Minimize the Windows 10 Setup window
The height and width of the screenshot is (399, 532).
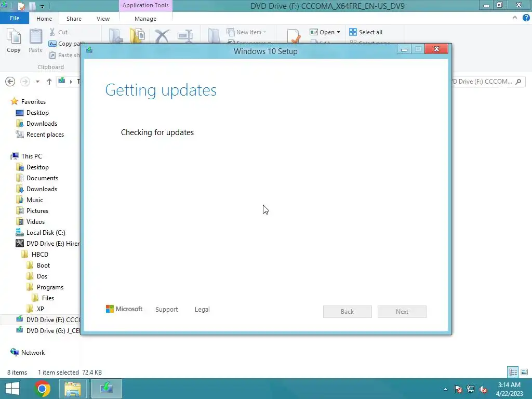point(404,49)
